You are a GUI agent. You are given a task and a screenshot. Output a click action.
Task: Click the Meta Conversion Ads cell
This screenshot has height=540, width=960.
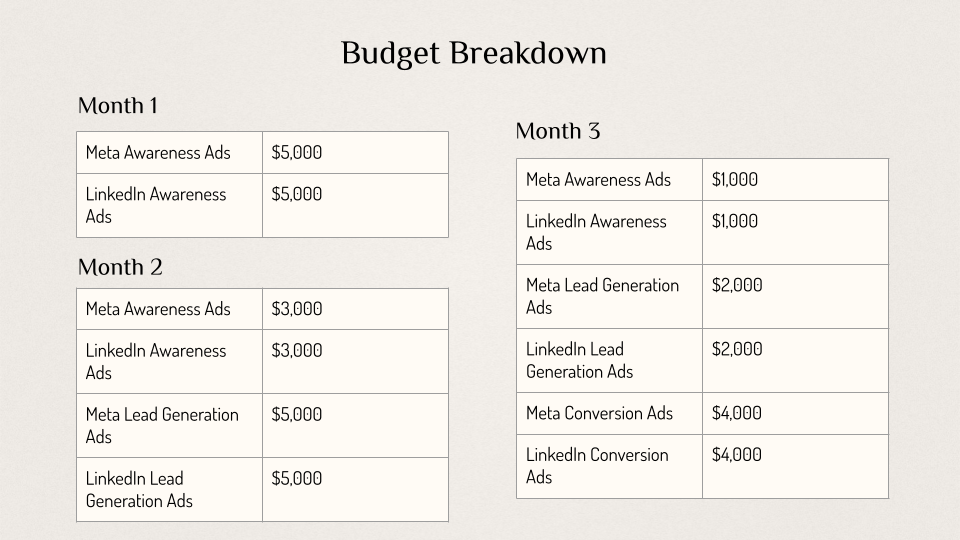[x=599, y=413]
